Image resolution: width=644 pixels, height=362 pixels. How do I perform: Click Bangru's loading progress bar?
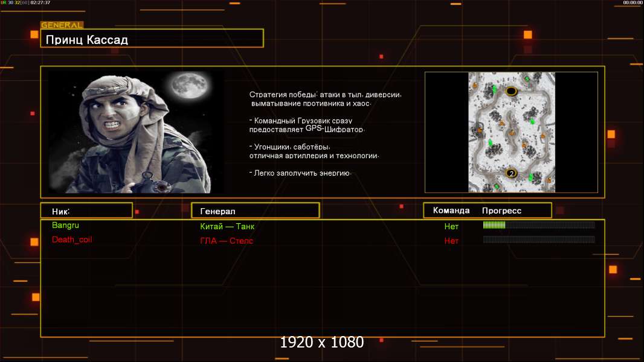click(x=539, y=224)
